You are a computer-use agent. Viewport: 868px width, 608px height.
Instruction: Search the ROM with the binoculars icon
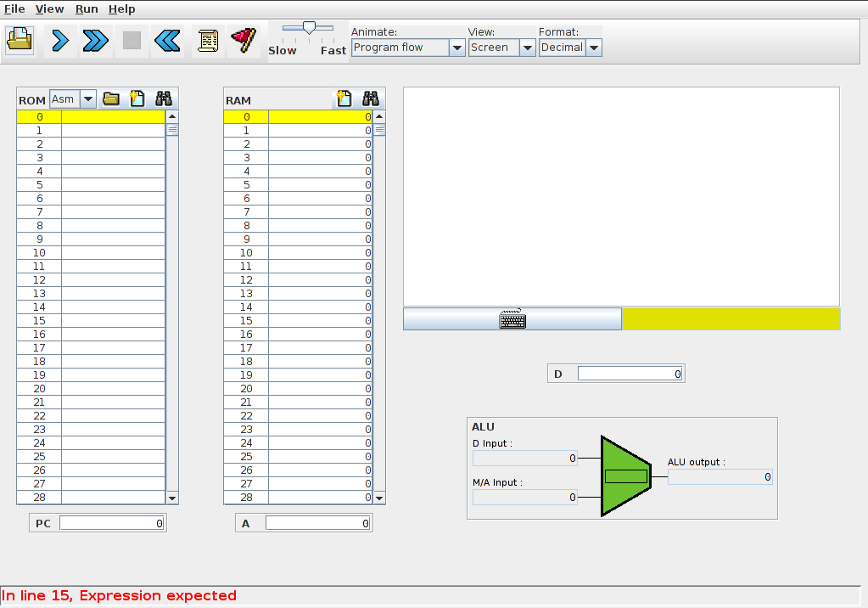(164, 99)
